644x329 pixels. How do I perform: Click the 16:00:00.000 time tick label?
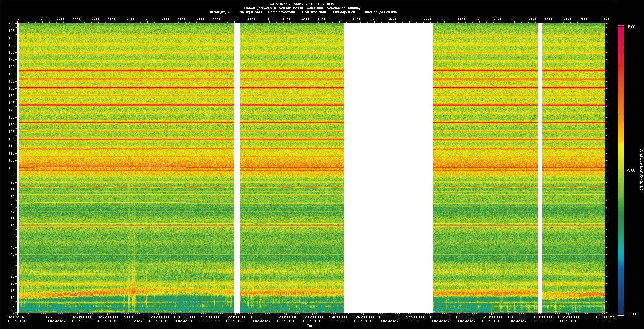coord(440,317)
